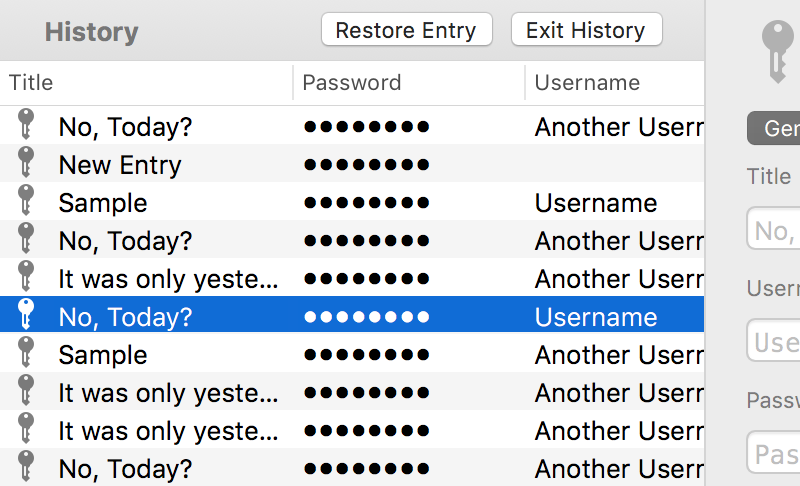The width and height of the screenshot is (800, 486).
Task: Click the empty username cell of New Entry
Action: [615, 163]
